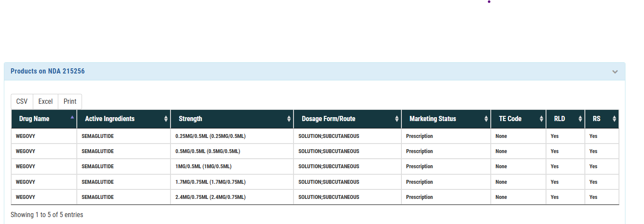Collapse the Products on NDA 215256 panel chevron
The height and width of the screenshot is (224, 644).
coord(615,72)
